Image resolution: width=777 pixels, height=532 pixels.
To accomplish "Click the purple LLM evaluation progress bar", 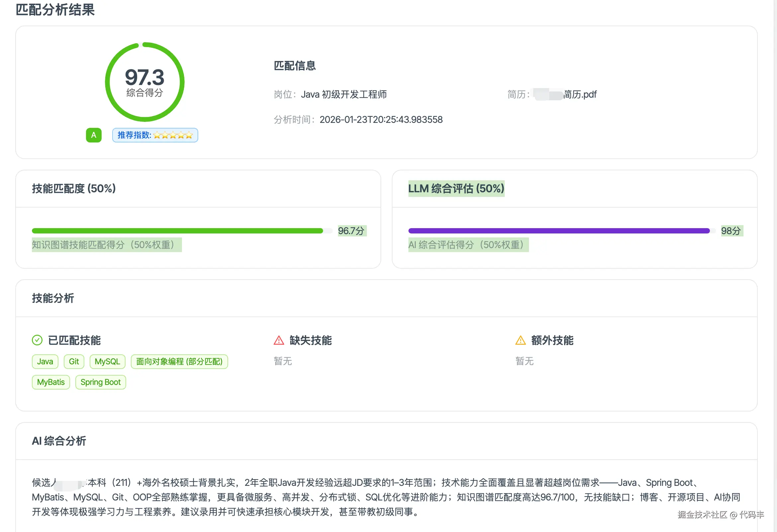I will pos(558,231).
